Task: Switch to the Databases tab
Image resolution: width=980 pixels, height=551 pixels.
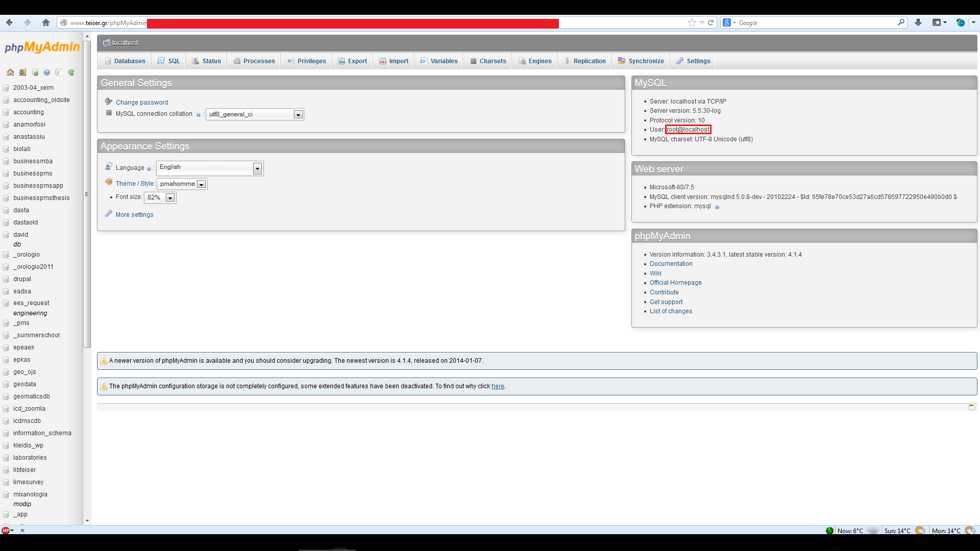Action: (x=125, y=61)
